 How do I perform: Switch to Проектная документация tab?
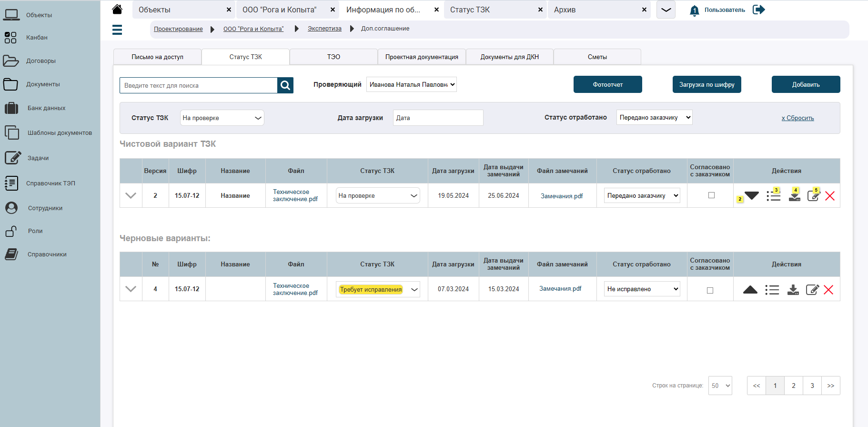pyautogui.click(x=422, y=57)
